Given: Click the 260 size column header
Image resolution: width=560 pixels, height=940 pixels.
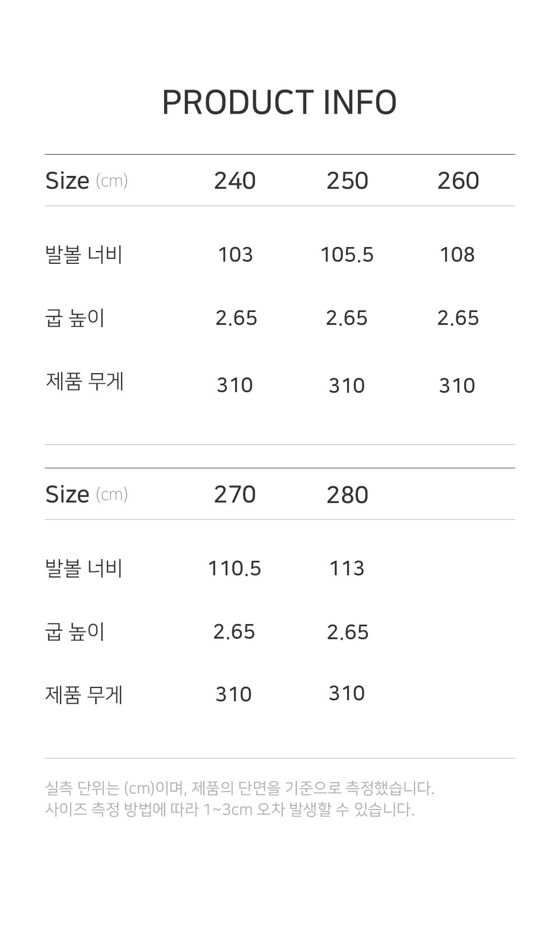Looking at the screenshot, I should coord(458,181).
